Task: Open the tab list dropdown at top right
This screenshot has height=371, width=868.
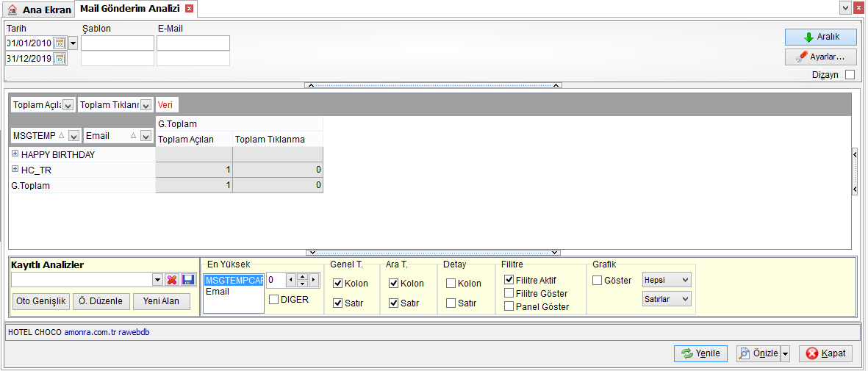Action: pos(845,8)
